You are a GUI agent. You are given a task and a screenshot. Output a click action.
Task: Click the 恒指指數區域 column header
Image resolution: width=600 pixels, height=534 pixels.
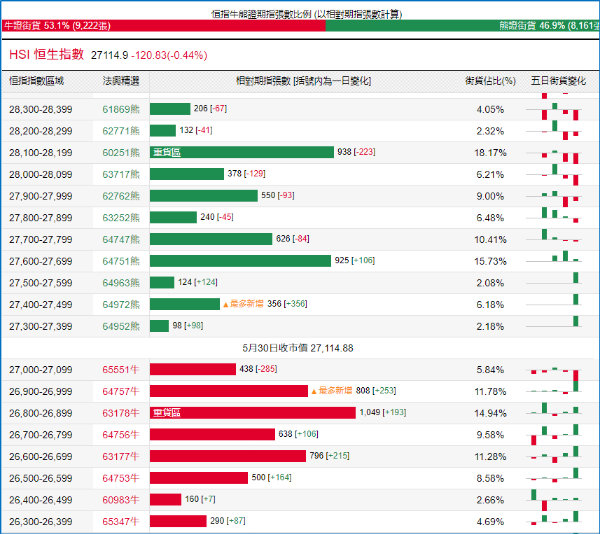[36, 81]
